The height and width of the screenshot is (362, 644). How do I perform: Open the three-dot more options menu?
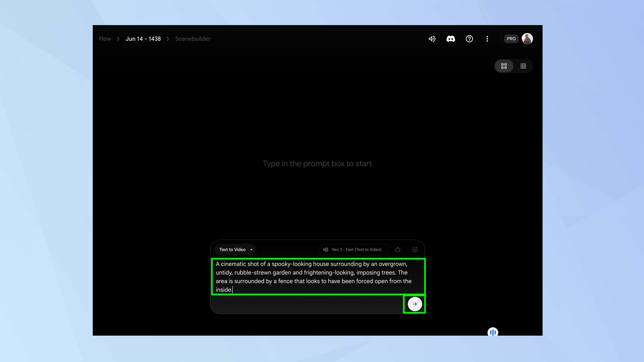click(487, 39)
